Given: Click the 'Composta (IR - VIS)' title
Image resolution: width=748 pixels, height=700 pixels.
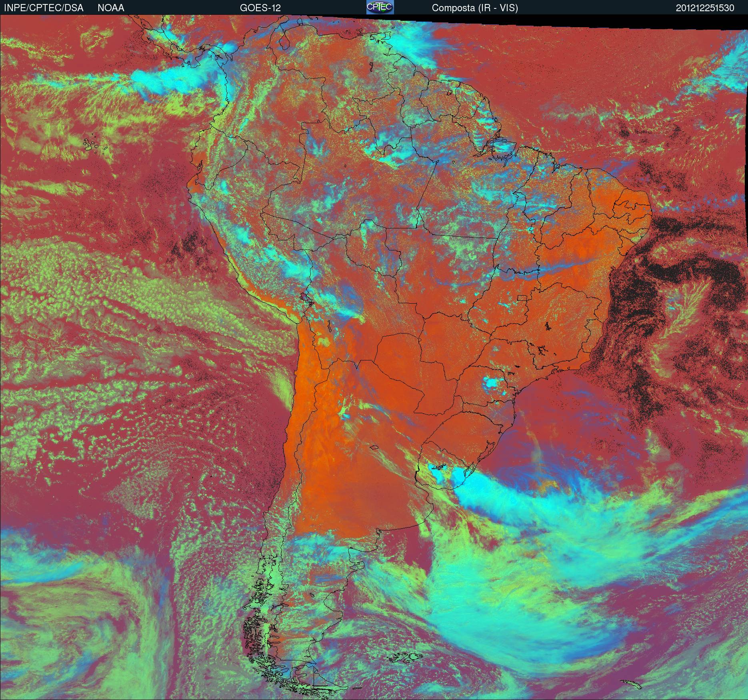Looking at the screenshot, I should click(x=475, y=8).
